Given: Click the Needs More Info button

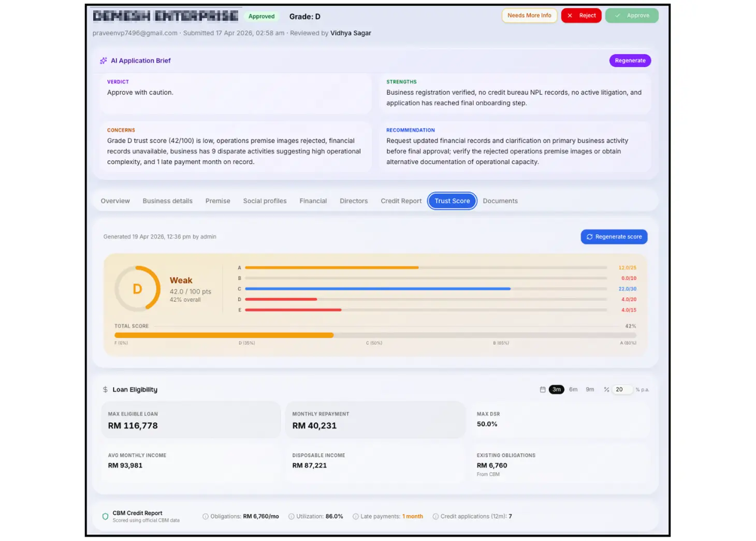Looking at the screenshot, I should pos(529,16).
